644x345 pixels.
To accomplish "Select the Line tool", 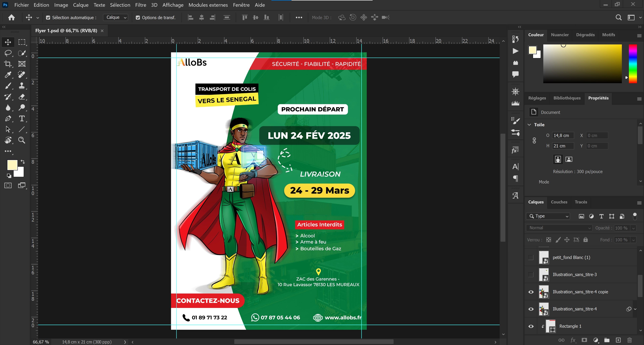I will pyautogui.click(x=22, y=129).
